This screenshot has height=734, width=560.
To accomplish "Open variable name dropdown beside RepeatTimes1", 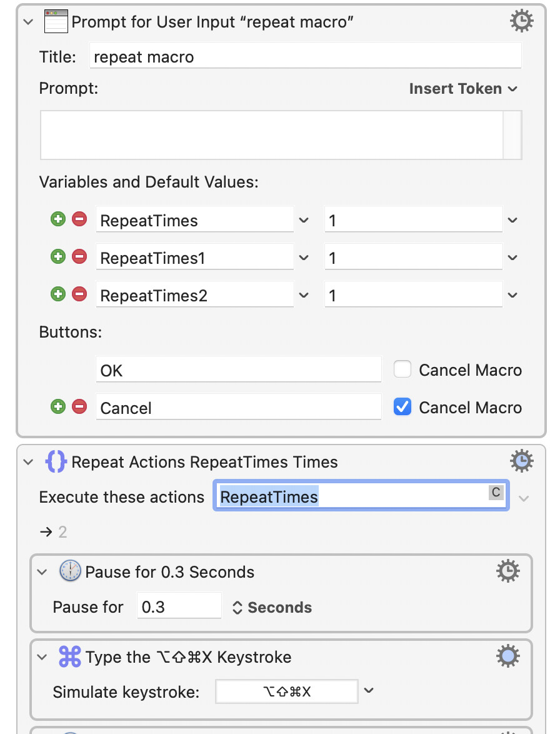I will click(304, 258).
